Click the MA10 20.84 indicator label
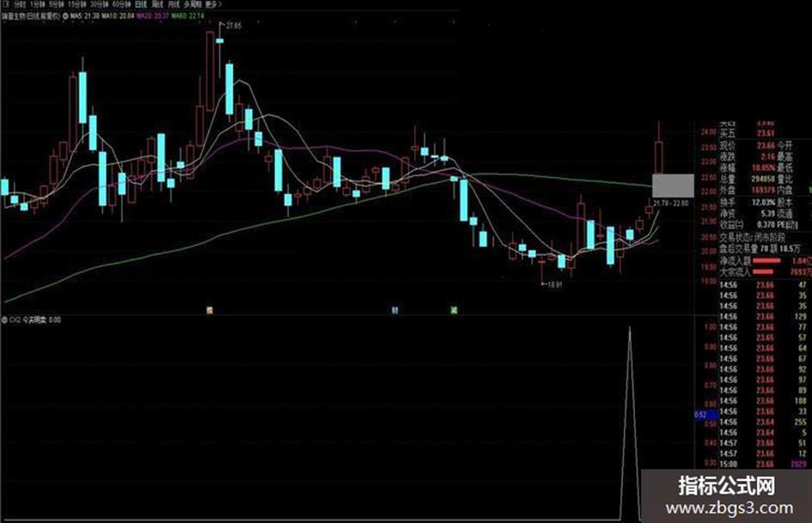 tap(118, 16)
